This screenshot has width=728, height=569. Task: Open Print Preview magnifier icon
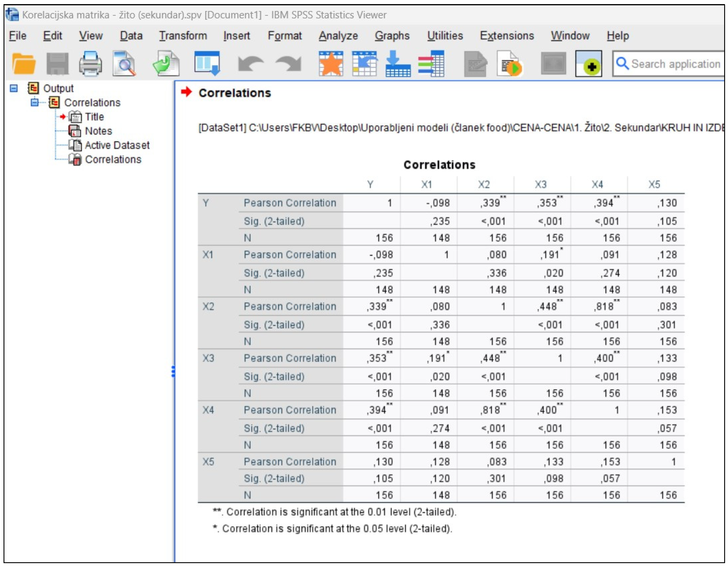[x=124, y=64]
